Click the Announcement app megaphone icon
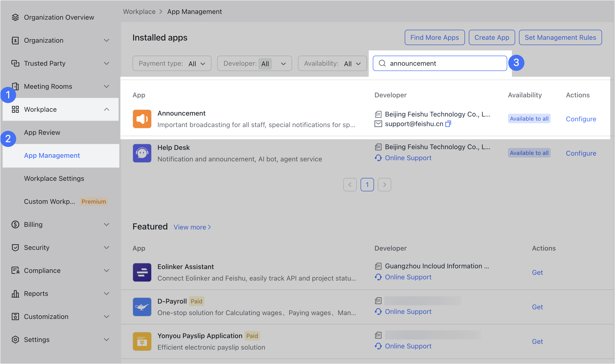The image size is (615, 364). (142, 119)
